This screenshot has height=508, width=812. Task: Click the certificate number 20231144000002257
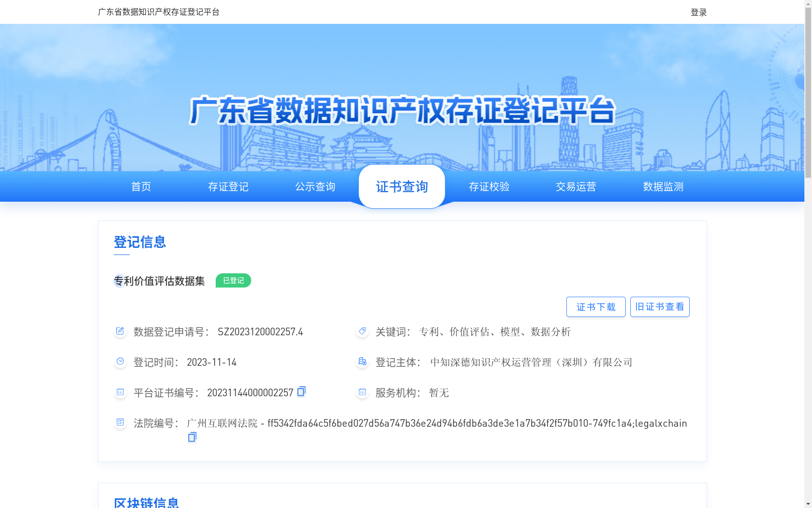(250, 393)
